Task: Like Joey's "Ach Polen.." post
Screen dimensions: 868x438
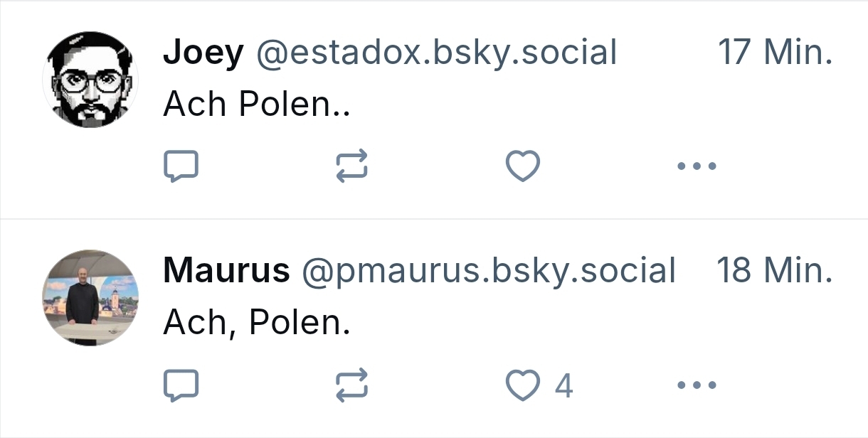Action: (x=523, y=166)
